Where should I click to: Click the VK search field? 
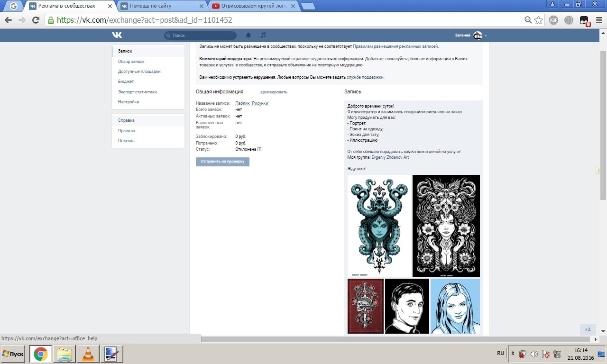click(200, 36)
